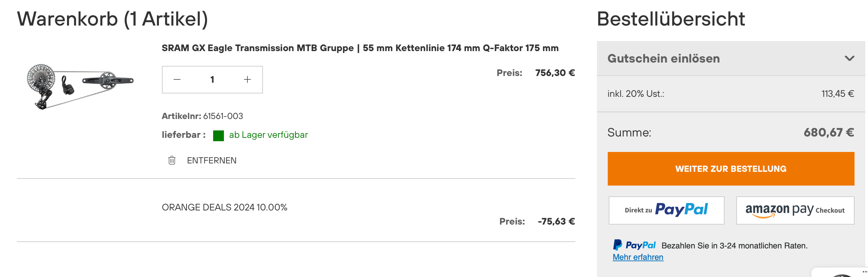Open the SRAM GX Eagle product thumbnail
The width and height of the screenshot is (868, 277).
pos(80,86)
